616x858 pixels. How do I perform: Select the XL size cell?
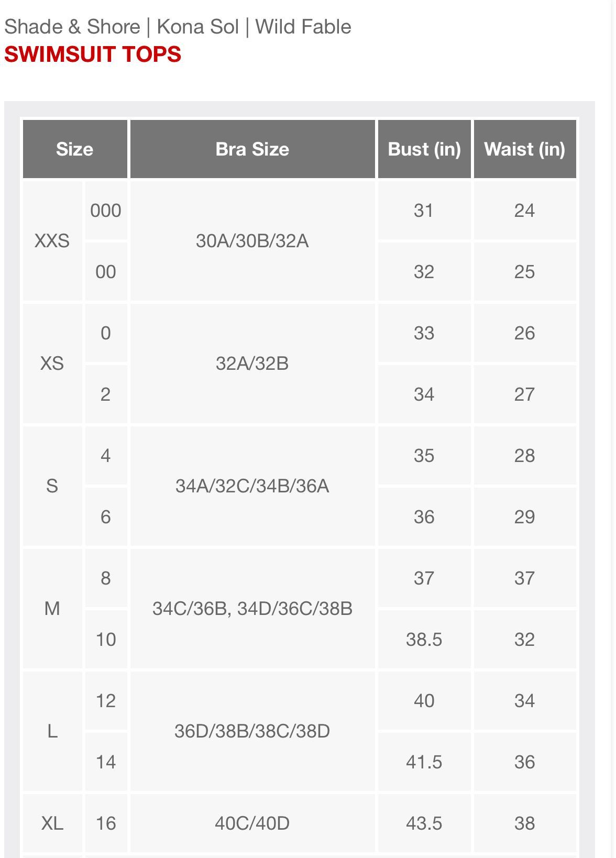coord(52,823)
